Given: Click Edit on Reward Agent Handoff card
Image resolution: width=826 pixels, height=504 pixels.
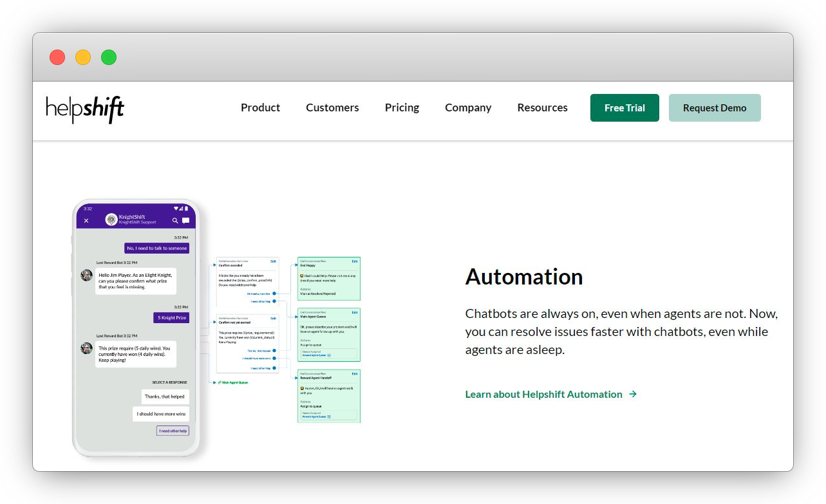Looking at the screenshot, I should tap(355, 374).
